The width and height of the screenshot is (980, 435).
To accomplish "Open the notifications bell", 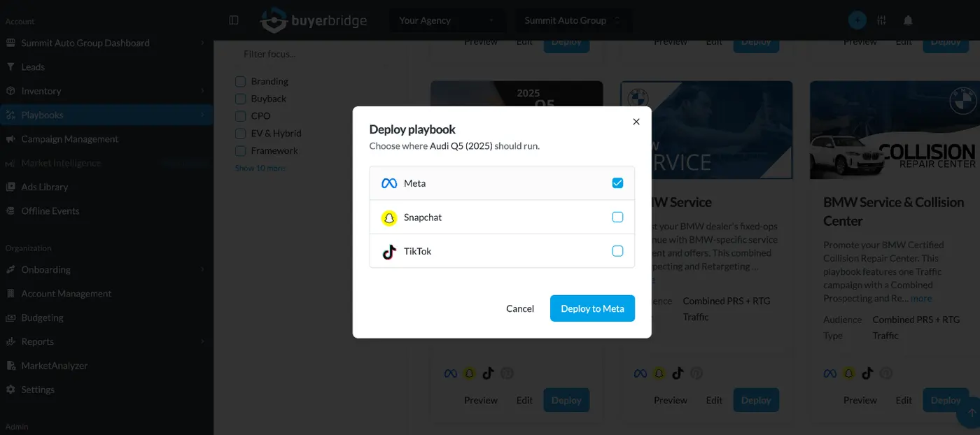I will [908, 20].
